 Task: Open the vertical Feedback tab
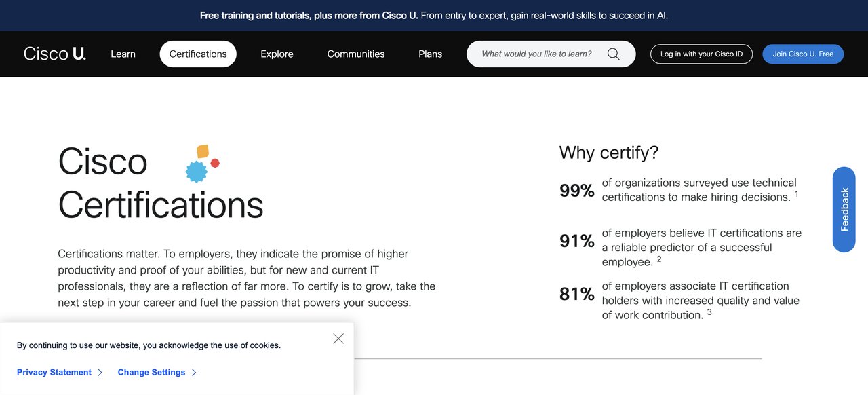(x=844, y=209)
